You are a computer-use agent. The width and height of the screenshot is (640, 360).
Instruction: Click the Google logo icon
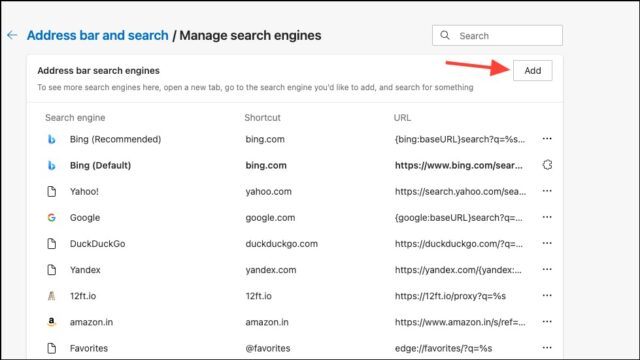click(x=51, y=218)
